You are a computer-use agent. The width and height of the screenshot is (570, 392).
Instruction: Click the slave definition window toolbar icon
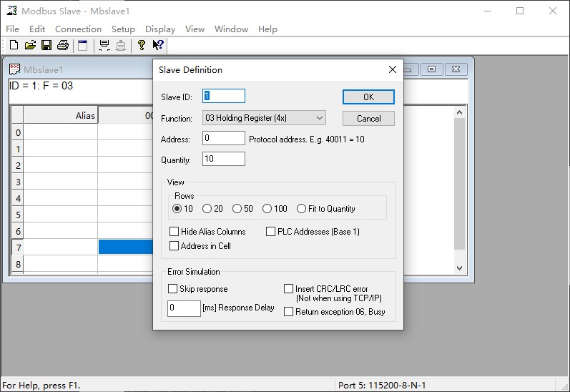[83, 45]
